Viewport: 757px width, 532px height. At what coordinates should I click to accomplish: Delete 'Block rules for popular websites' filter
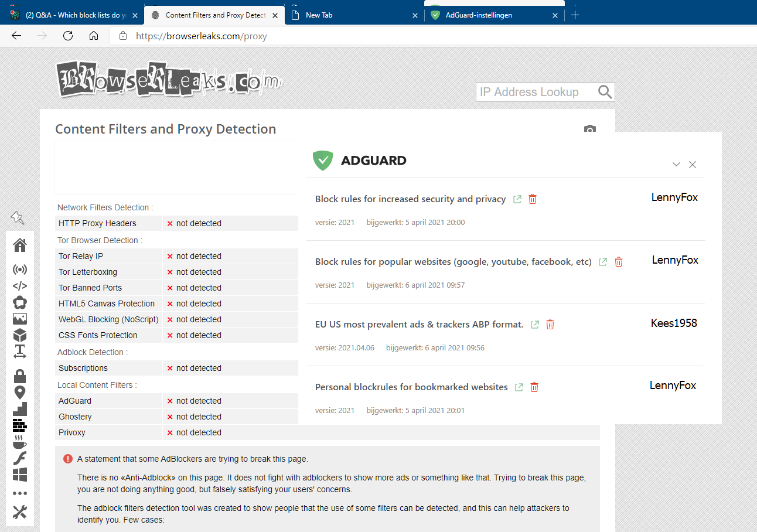619,262
